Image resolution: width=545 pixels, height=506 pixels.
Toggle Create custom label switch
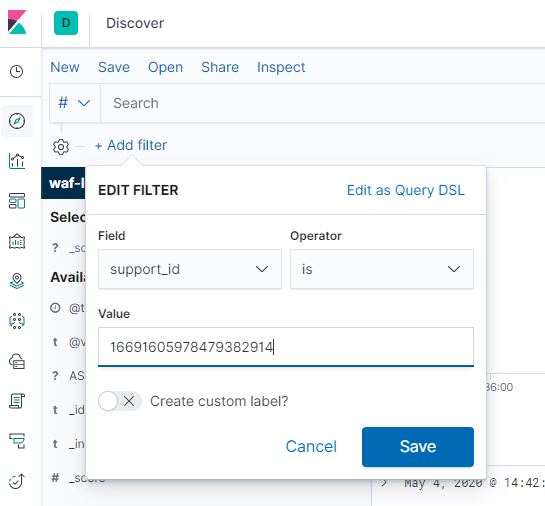coord(120,401)
